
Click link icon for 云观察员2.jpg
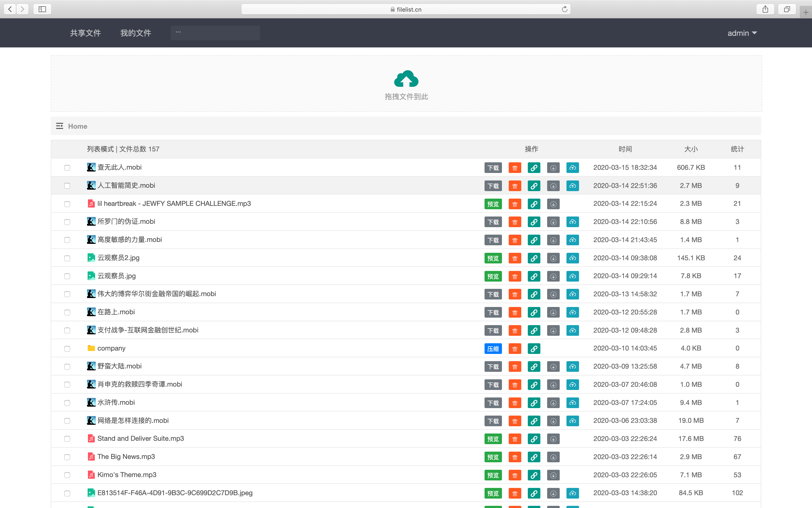tap(534, 258)
